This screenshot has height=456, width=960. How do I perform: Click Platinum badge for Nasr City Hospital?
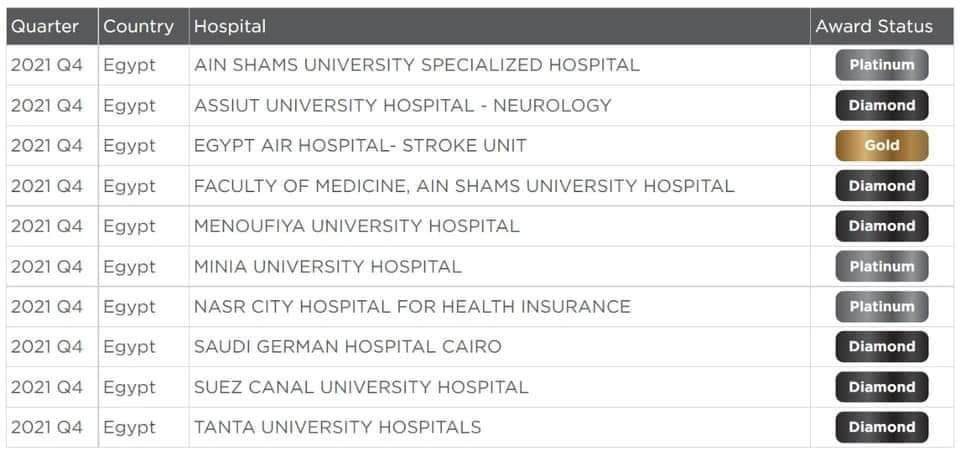[x=881, y=307]
